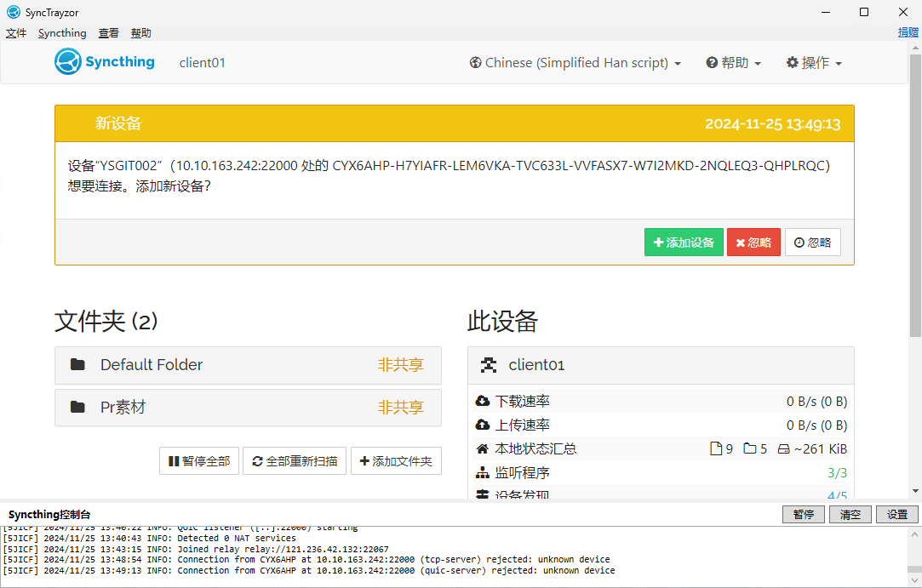Click the 新设备 notification heading
This screenshot has height=588, width=922.
(118, 123)
